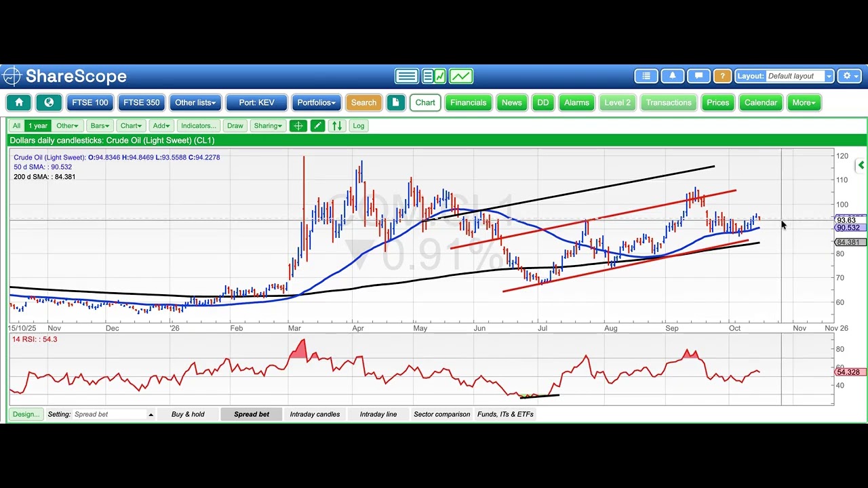Select the pencil drawing tool

[317, 125]
